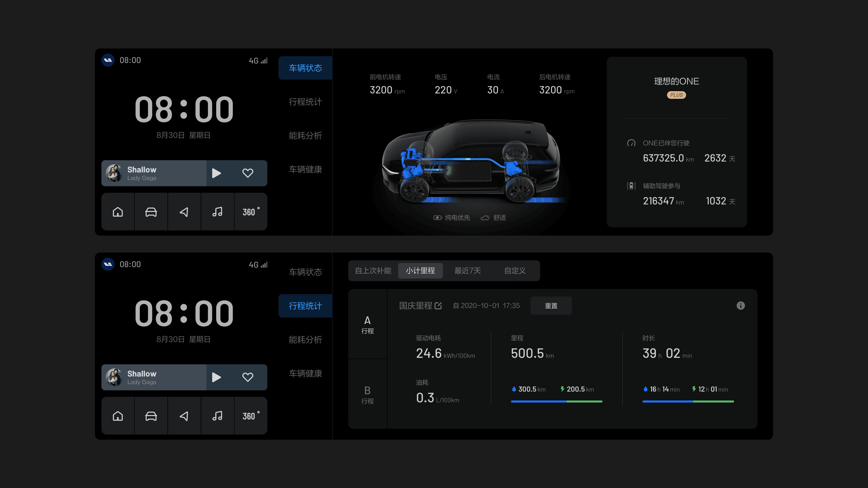Click the 重置 reset button

tap(551, 306)
